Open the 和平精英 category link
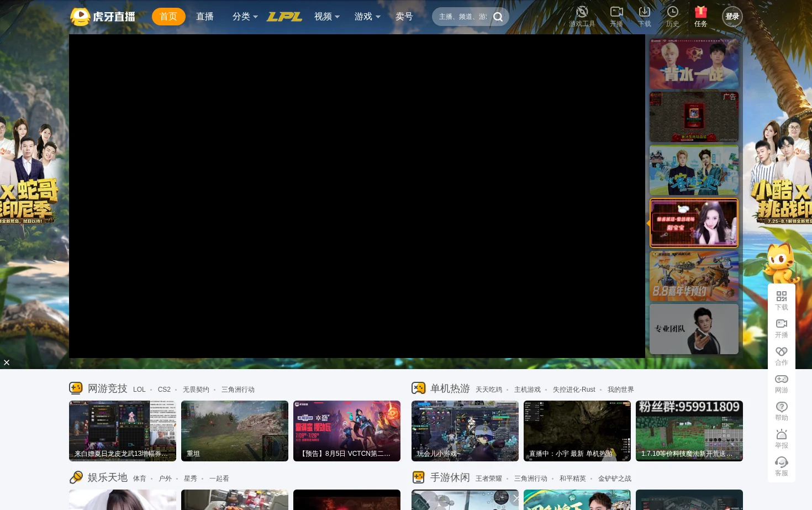Screen dimensions: 812x510 (x=573, y=479)
